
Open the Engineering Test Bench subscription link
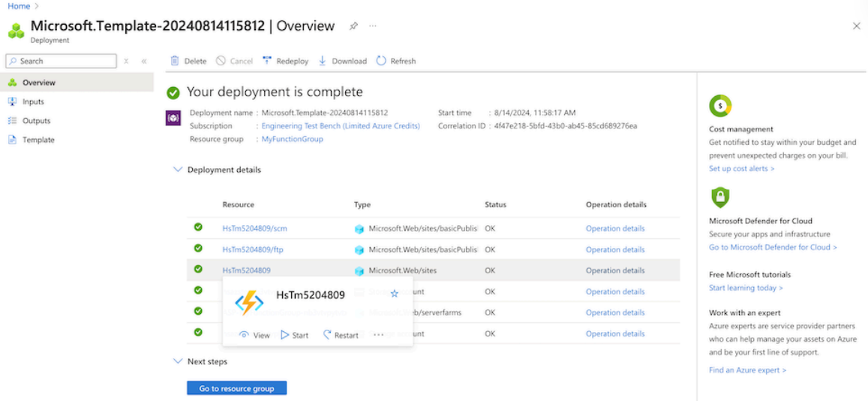pos(341,125)
